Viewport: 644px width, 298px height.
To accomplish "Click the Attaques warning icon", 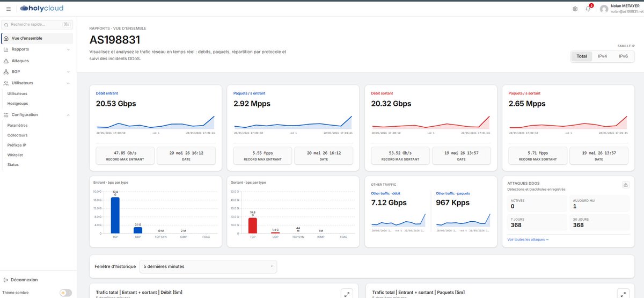I will [6, 61].
